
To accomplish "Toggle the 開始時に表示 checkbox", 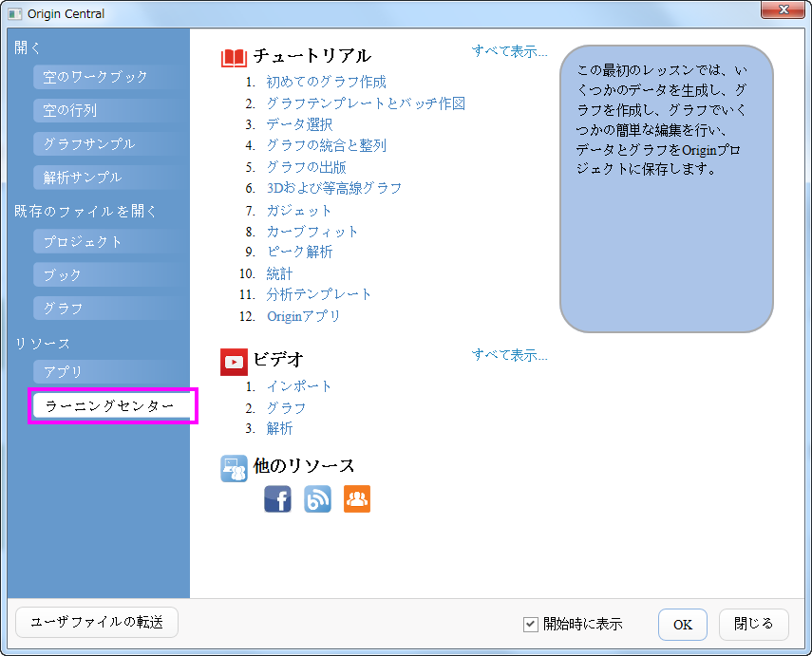I will coord(530,624).
